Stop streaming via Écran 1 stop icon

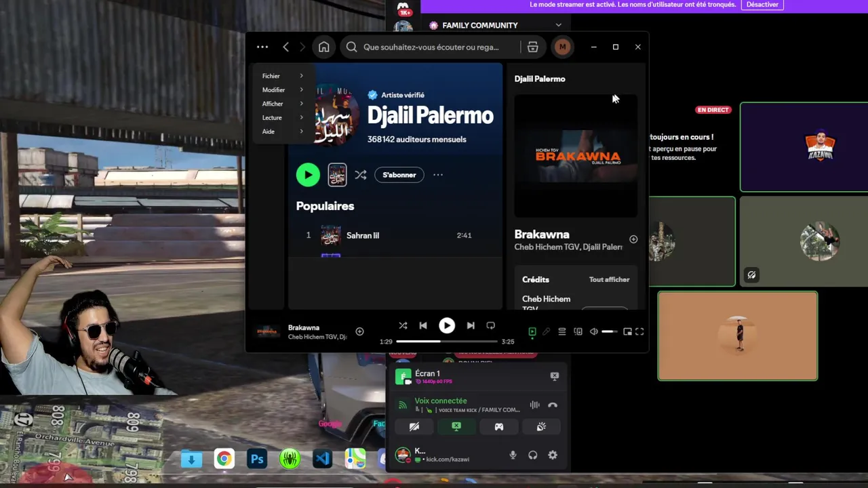(x=555, y=376)
